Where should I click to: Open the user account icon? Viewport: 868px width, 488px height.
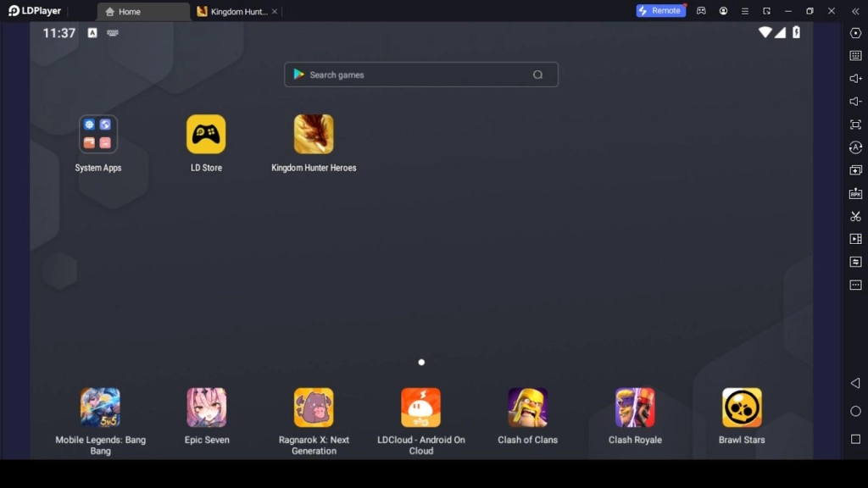(723, 11)
